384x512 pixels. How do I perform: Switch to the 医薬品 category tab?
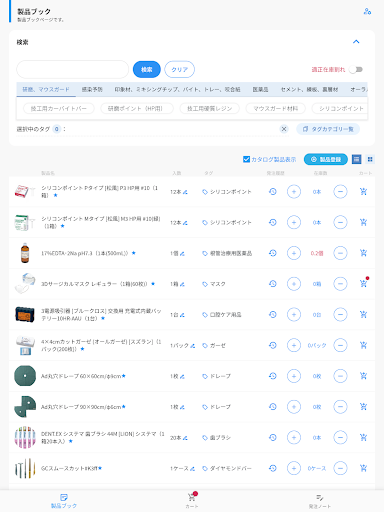click(260, 89)
